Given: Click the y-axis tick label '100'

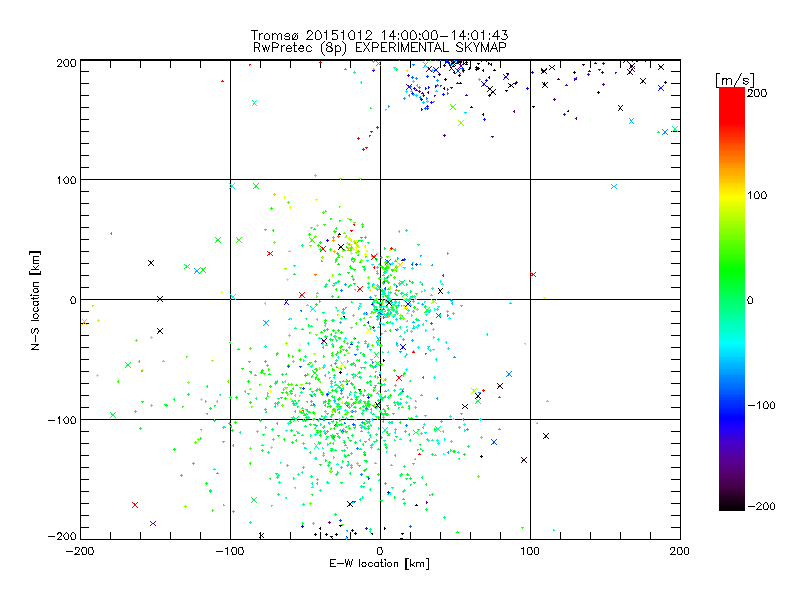Looking at the screenshot, I should point(66,180).
